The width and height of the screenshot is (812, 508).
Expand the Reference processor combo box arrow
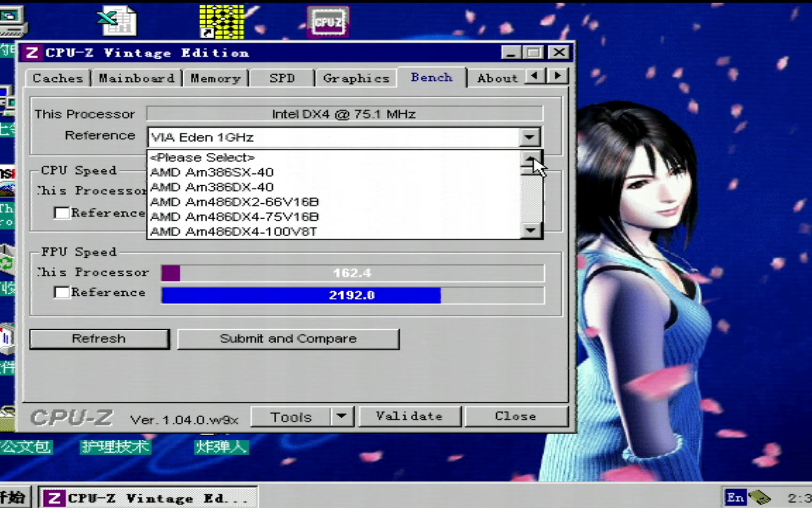(x=530, y=137)
